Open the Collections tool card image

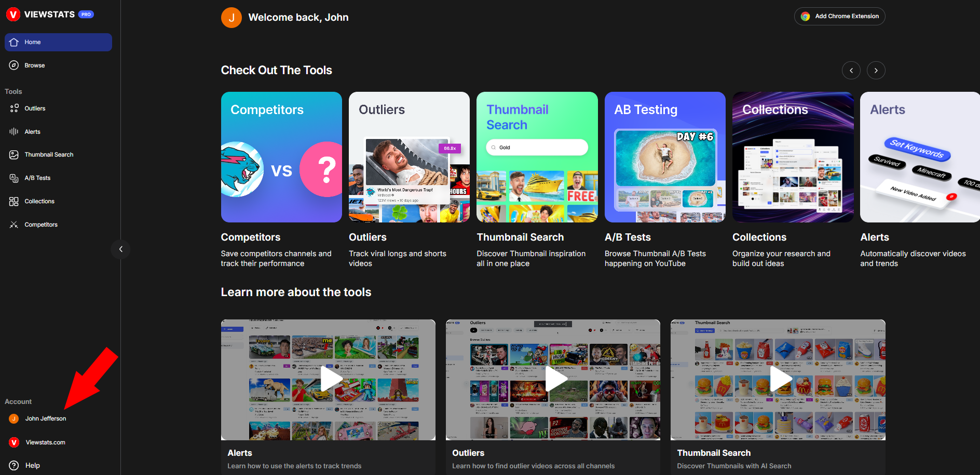click(793, 157)
